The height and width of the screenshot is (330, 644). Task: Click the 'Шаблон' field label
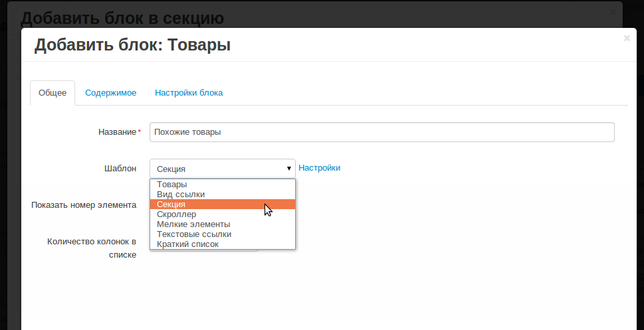(x=120, y=168)
